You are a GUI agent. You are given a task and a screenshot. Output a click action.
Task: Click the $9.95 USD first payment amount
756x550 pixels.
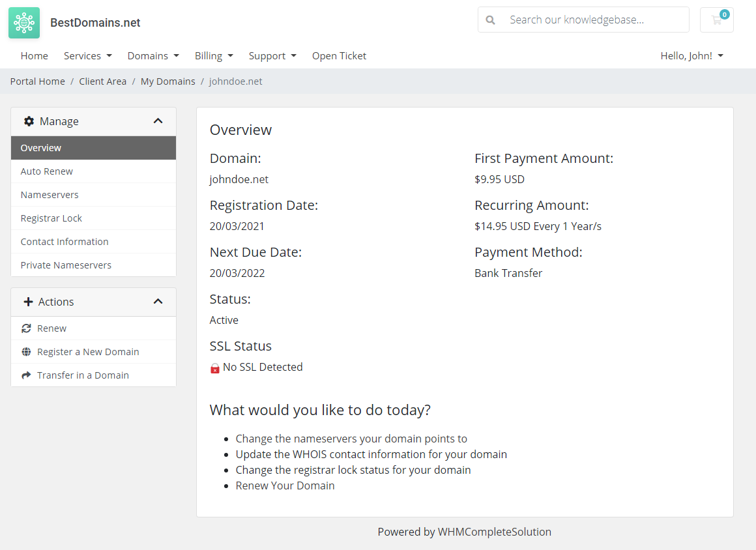pos(499,179)
